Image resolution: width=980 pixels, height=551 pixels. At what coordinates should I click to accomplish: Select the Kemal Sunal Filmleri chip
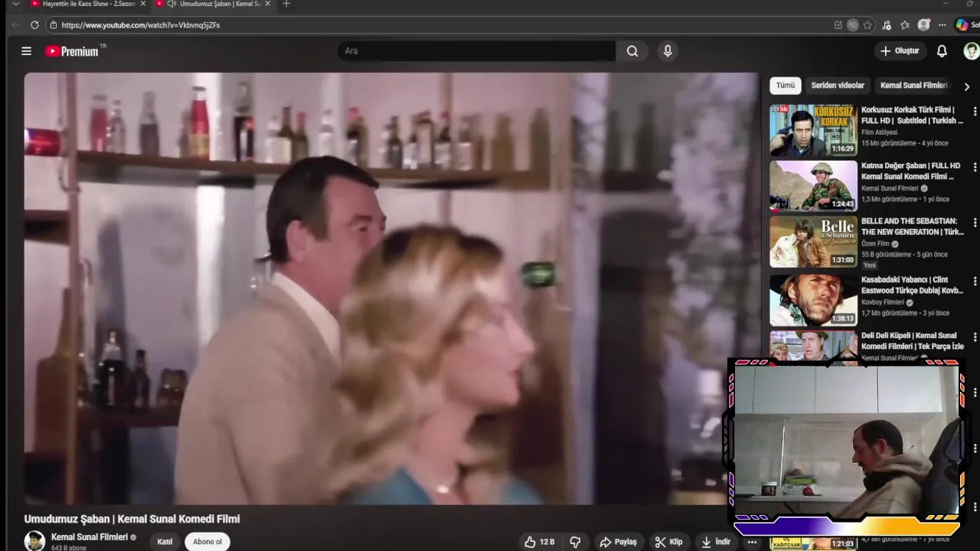click(x=913, y=86)
